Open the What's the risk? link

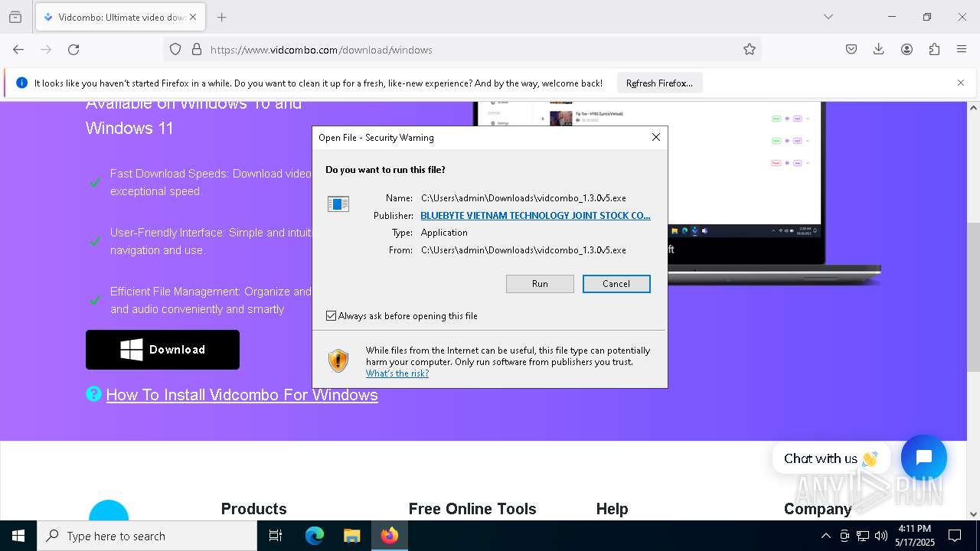(397, 373)
